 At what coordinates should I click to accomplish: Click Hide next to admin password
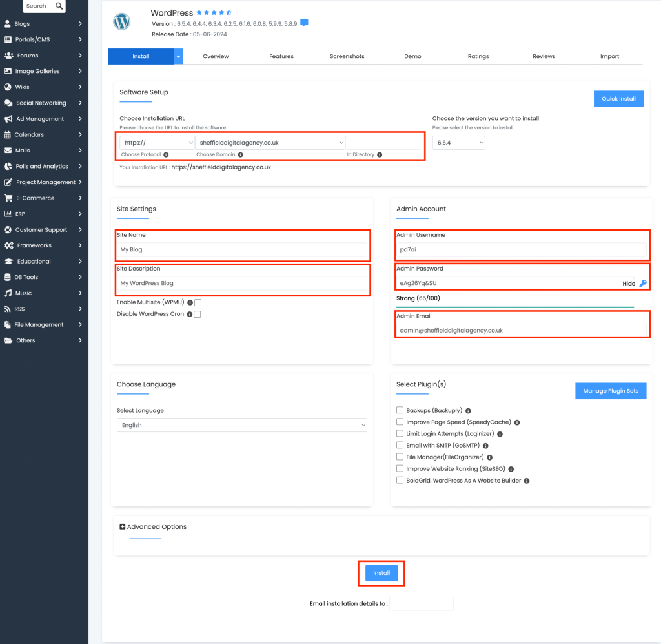point(629,284)
